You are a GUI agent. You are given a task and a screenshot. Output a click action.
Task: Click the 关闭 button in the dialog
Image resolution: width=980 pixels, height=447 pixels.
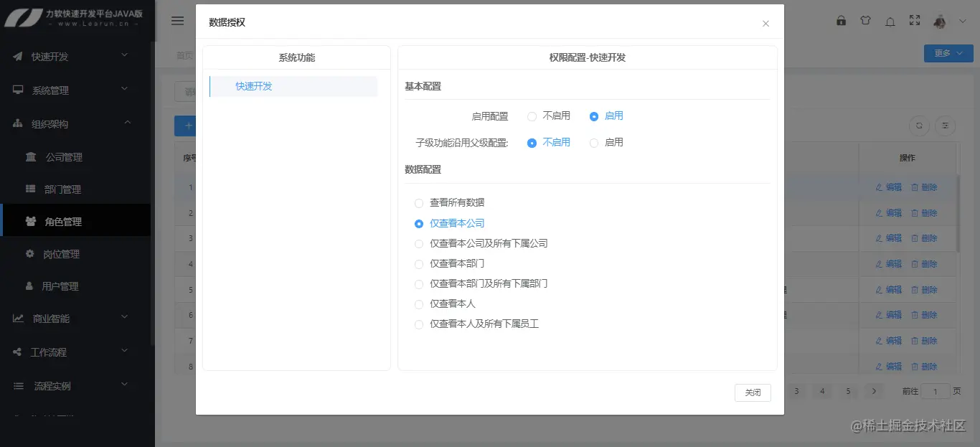click(752, 392)
